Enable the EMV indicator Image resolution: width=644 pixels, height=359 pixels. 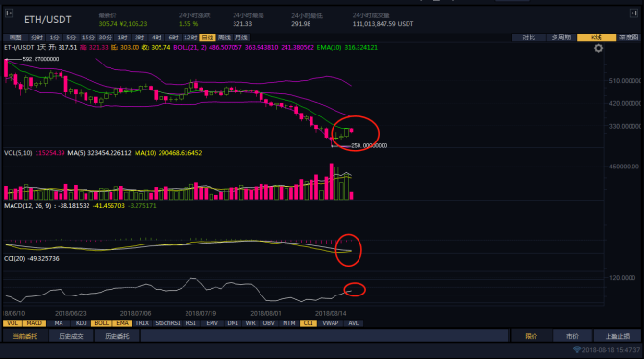click(211, 323)
